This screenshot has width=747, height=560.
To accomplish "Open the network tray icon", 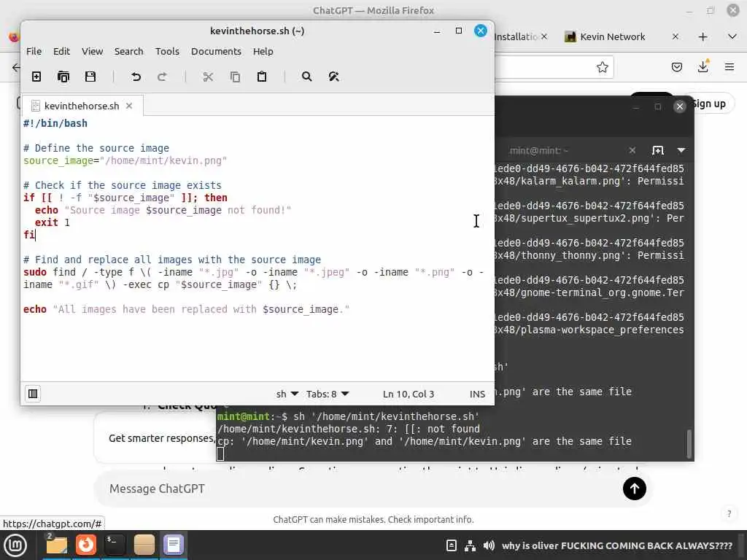I will pos(470,545).
